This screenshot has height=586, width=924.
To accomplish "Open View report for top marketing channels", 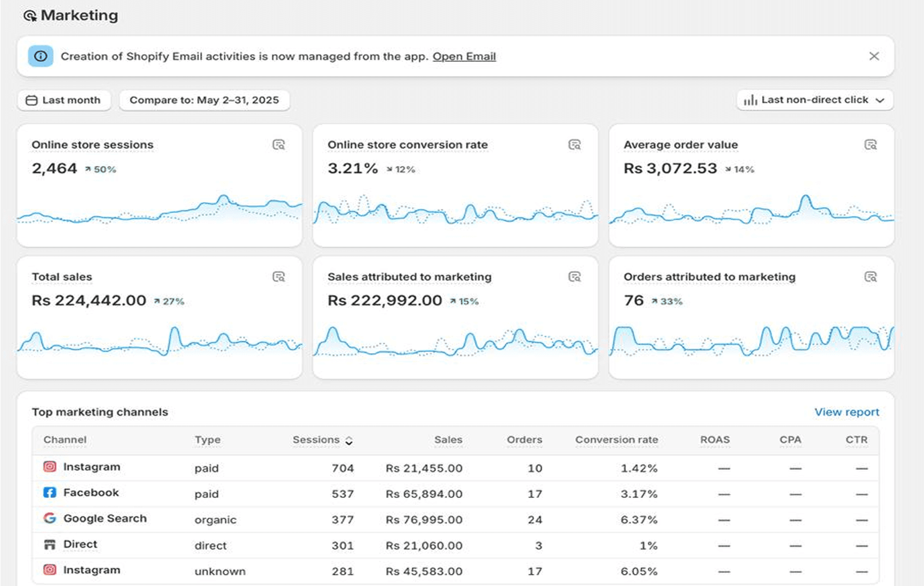I will 846,412.
